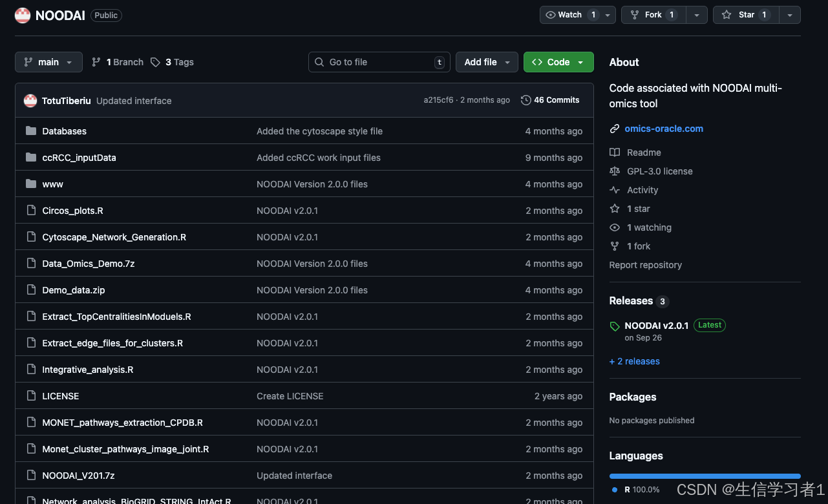
Task: Click commit hash a215cf6
Action: (438, 100)
